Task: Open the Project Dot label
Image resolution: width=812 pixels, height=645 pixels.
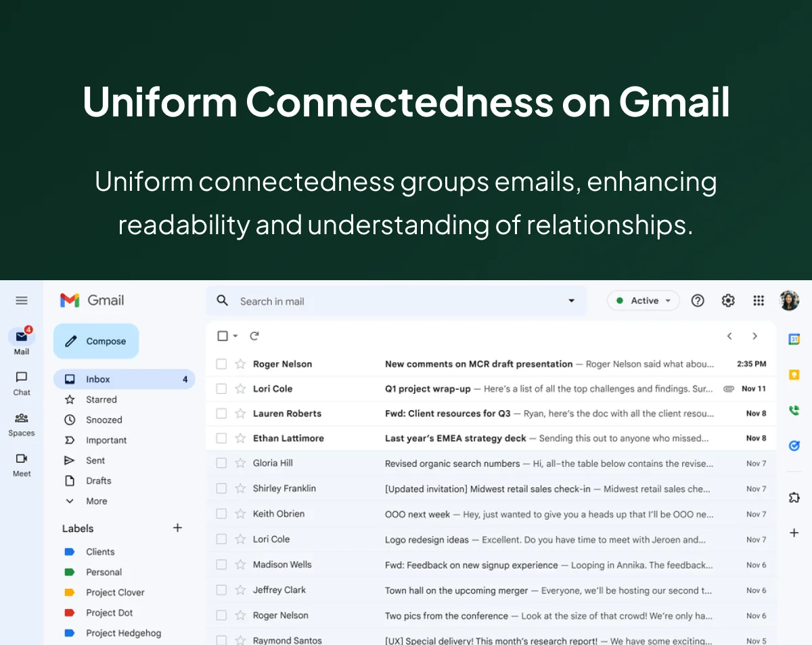Action: 109,613
